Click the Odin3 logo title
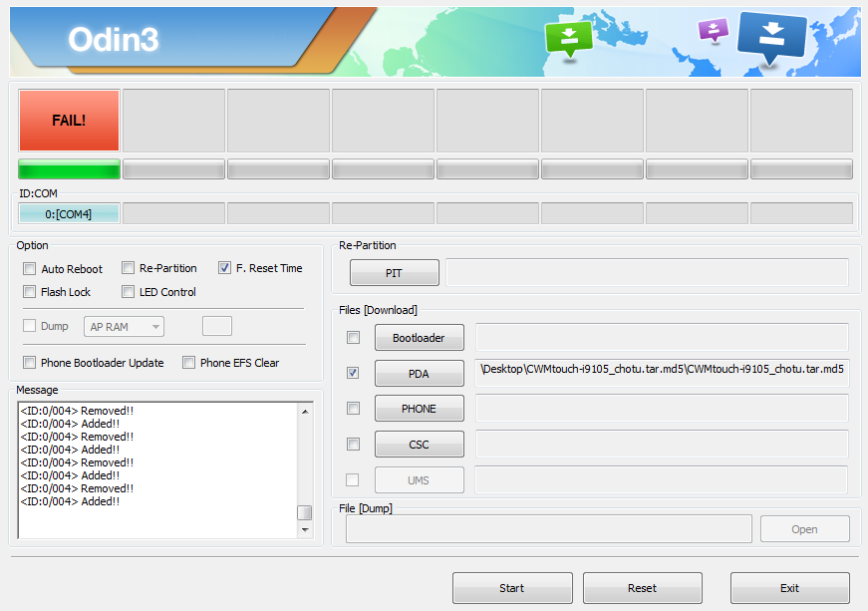 point(114,39)
